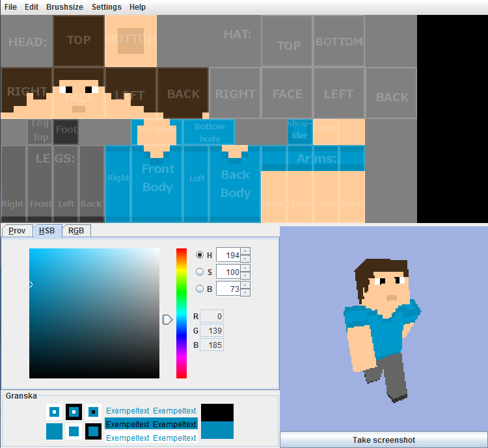This screenshot has width=488, height=448.
Task: Click the Foot region of the legs
Action: click(66, 132)
